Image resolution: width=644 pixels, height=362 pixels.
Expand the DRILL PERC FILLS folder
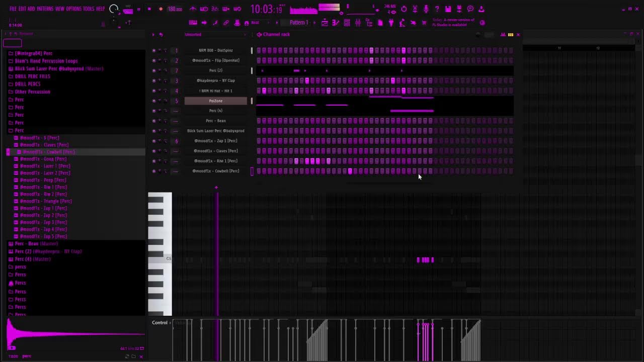[32, 76]
